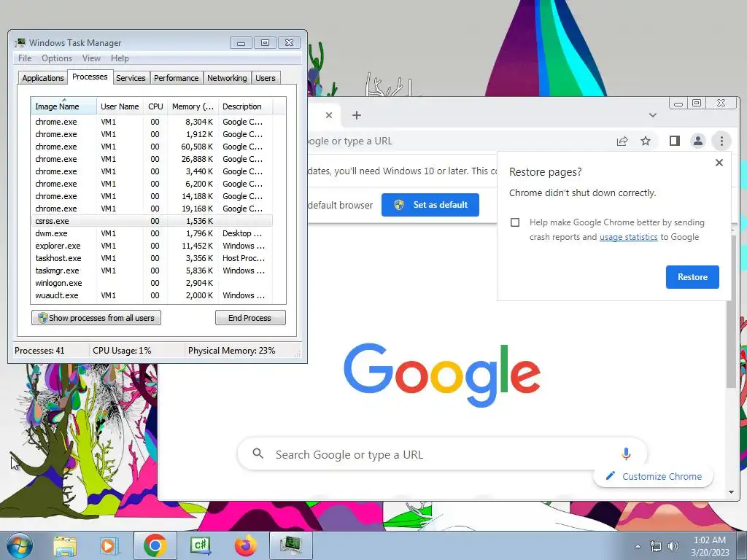Viewport: 747px width, 560px height.
Task: Open the usage statistics link
Action: point(628,237)
